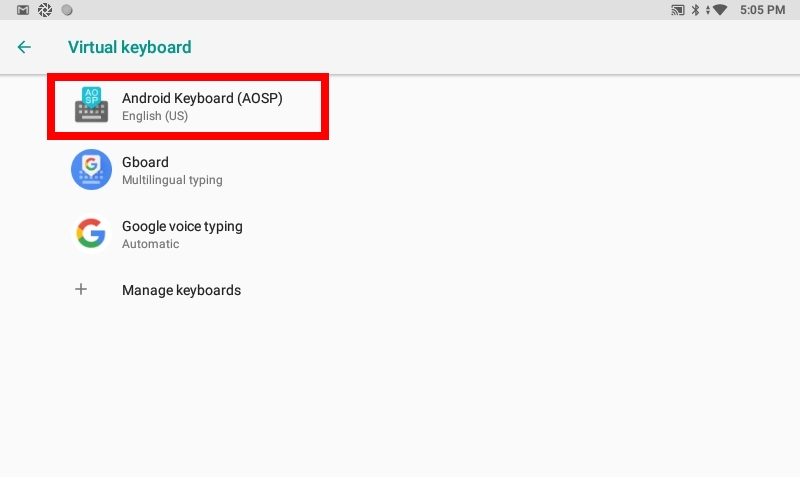Image resolution: width=800 pixels, height=477 pixels.
Task: Tap the cast icon in status bar
Action: tap(678, 10)
